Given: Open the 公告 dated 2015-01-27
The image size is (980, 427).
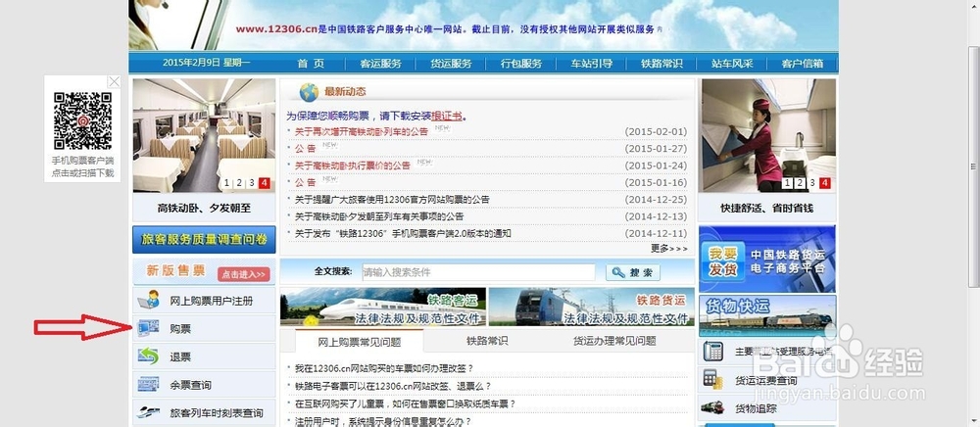Looking at the screenshot, I should pos(306,149).
